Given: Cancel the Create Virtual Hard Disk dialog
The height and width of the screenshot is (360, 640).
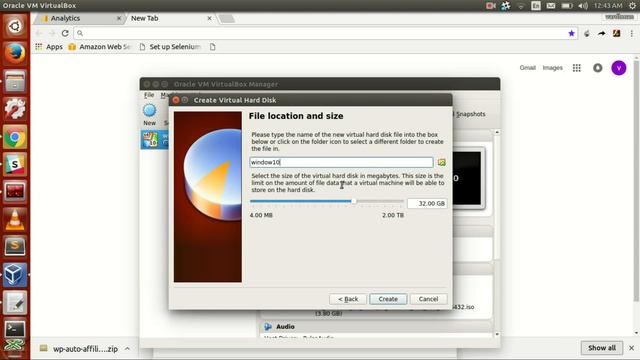Looking at the screenshot, I should 428,299.
